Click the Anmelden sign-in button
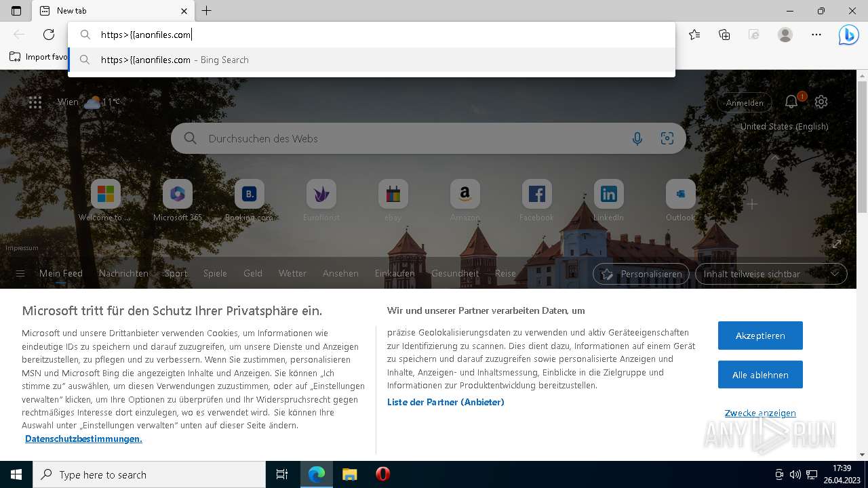This screenshot has height=488, width=868. [x=745, y=103]
